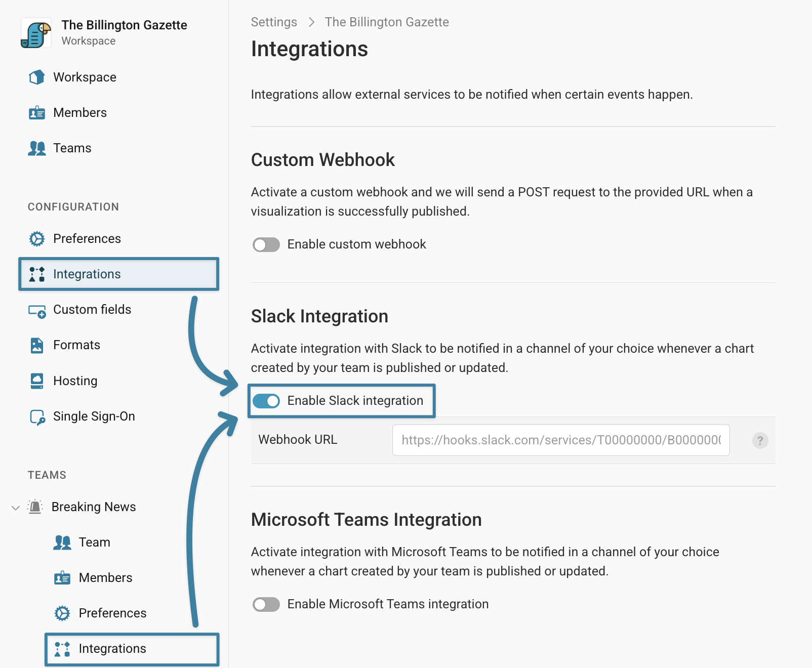Click the Integrations icon under Breaking News

[62, 649]
